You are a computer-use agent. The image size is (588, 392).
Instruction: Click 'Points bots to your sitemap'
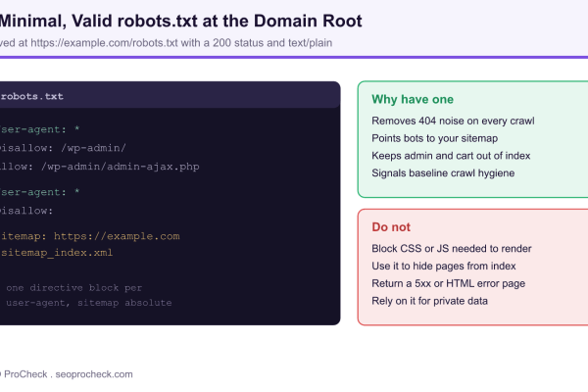(434, 138)
